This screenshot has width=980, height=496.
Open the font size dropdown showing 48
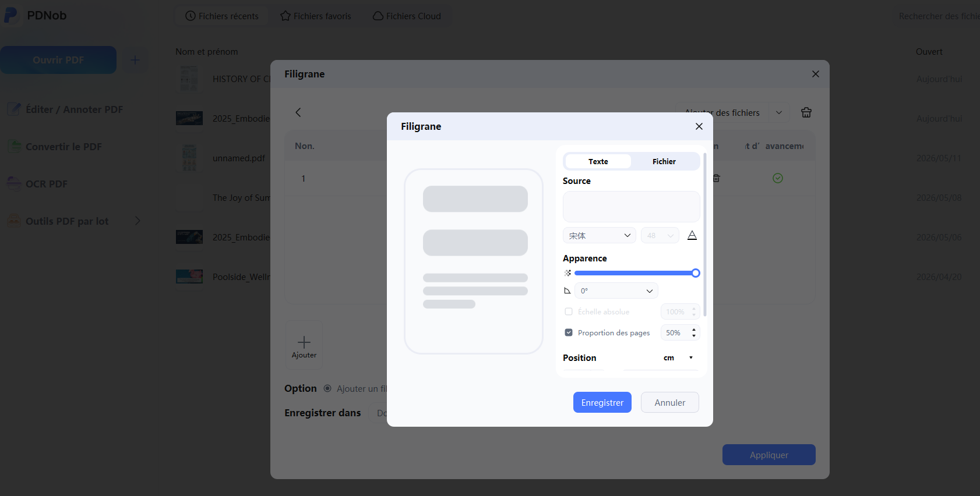(660, 235)
